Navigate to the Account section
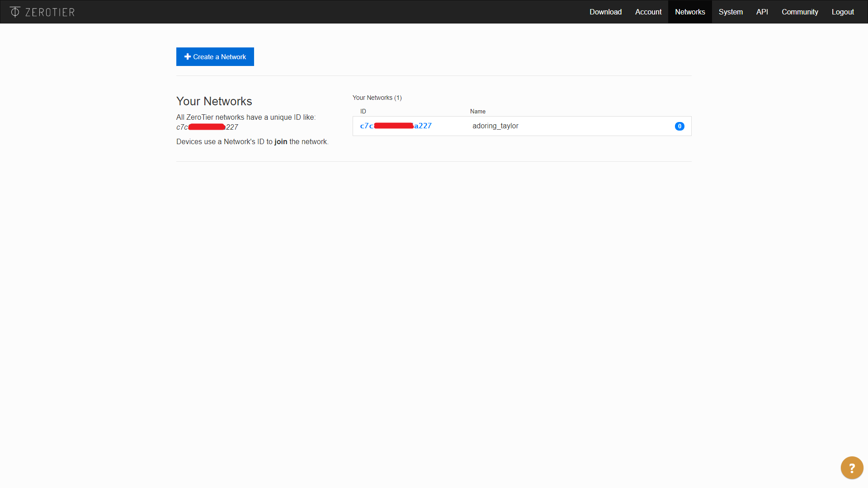This screenshot has width=868, height=488. point(648,12)
